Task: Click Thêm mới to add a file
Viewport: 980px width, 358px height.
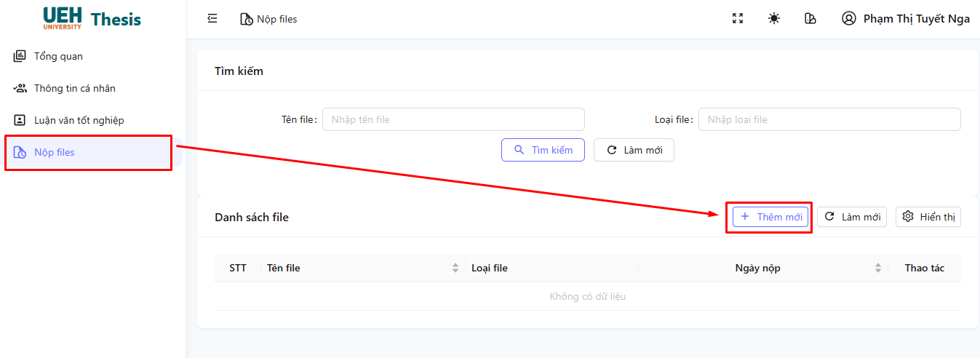Action: [x=770, y=217]
